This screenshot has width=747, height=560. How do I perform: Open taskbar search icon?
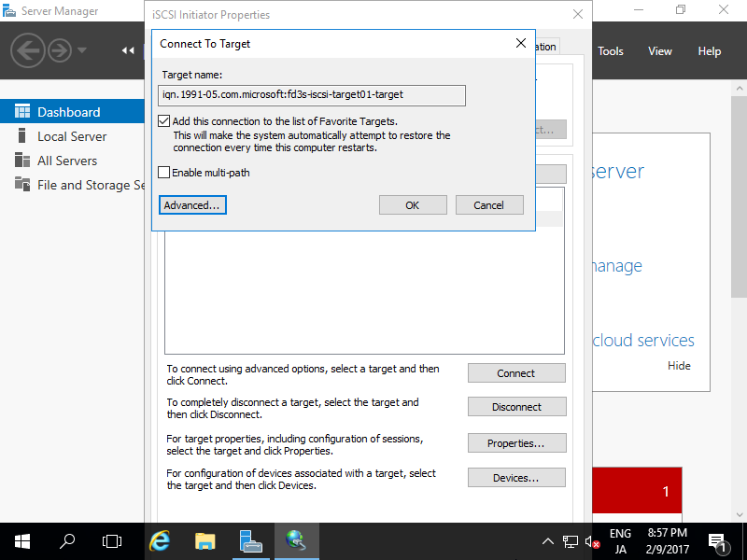[x=67, y=541]
